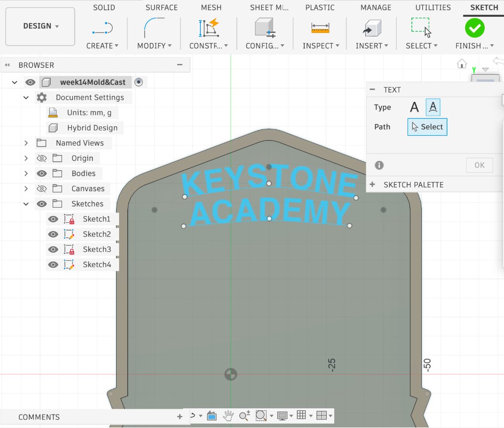Hide Sketch4 using its eye icon
504x428 pixels.
53,265
